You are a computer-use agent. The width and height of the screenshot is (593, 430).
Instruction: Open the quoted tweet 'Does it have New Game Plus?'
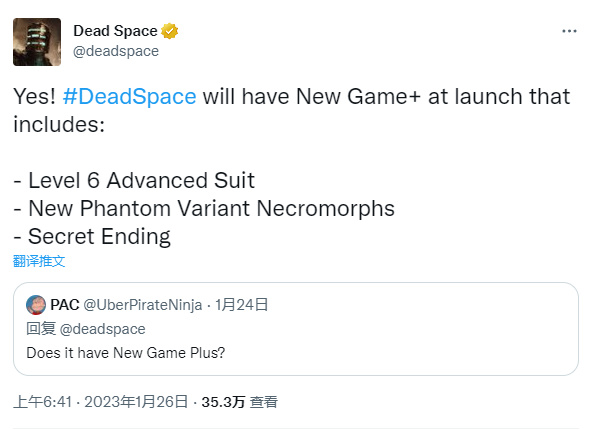tap(126, 353)
